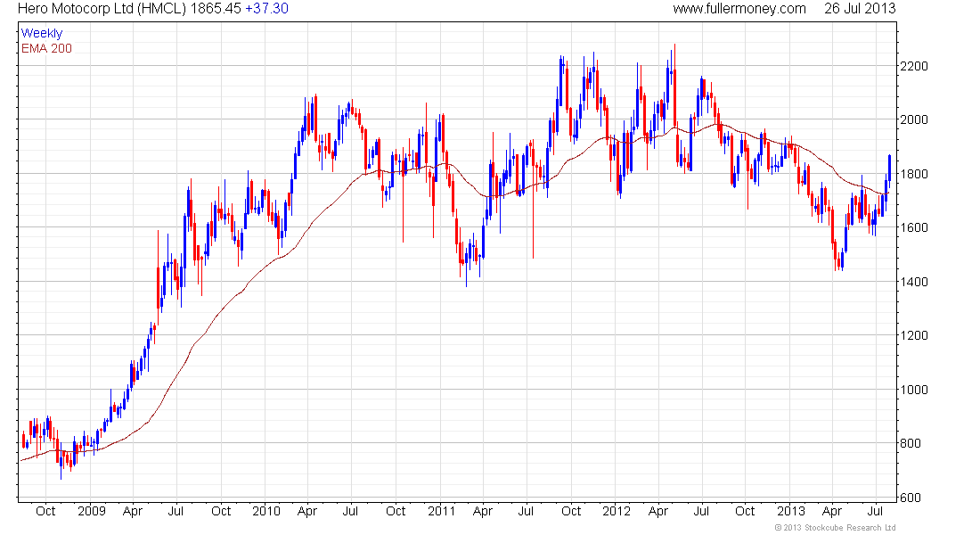Select the 2010 year marker on timeline
980x535 pixels.
click(266, 511)
